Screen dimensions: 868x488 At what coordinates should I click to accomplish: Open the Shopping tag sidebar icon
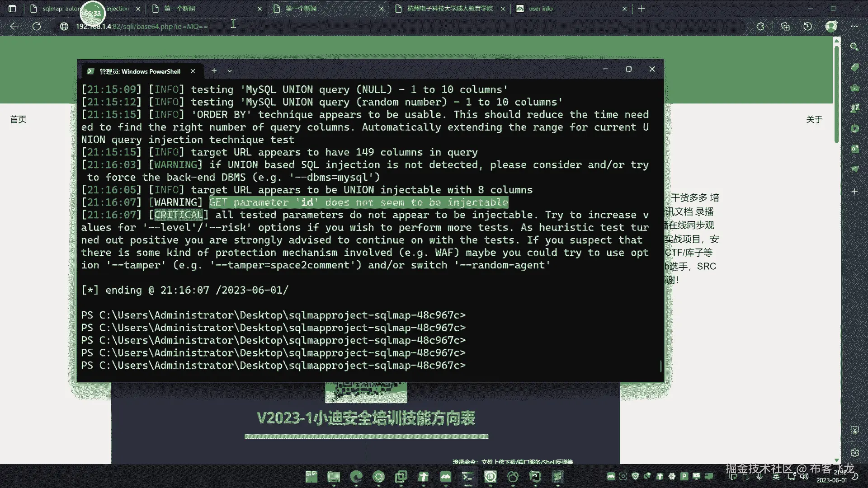point(854,67)
